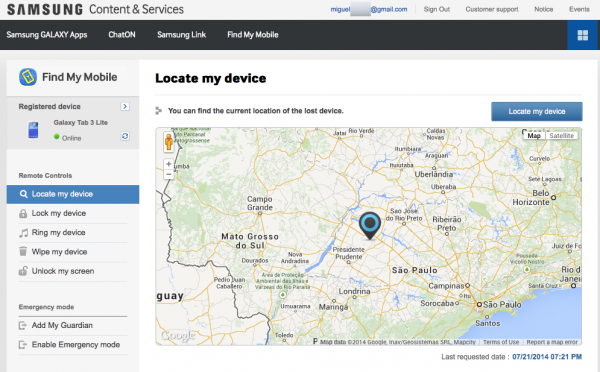Select Locate my device in sidebar

[73, 194]
